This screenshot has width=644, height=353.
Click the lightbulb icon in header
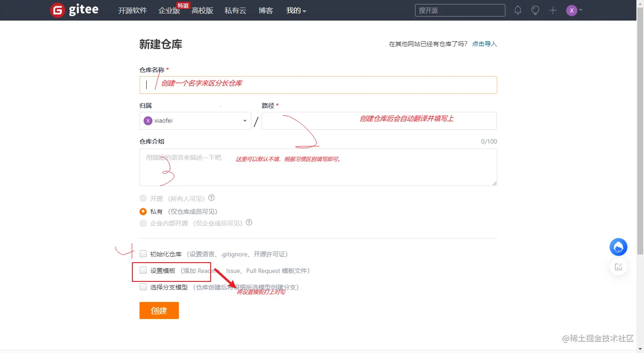(535, 10)
